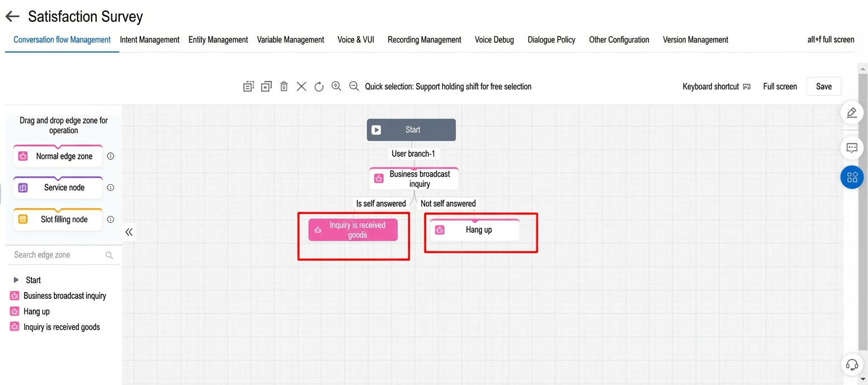Select the Slot filling node palette item

[58, 219]
